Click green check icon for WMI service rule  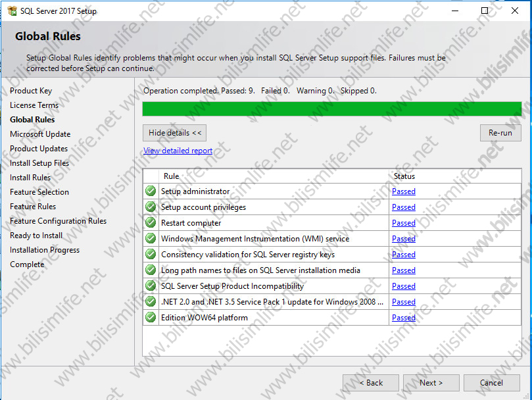point(151,238)
